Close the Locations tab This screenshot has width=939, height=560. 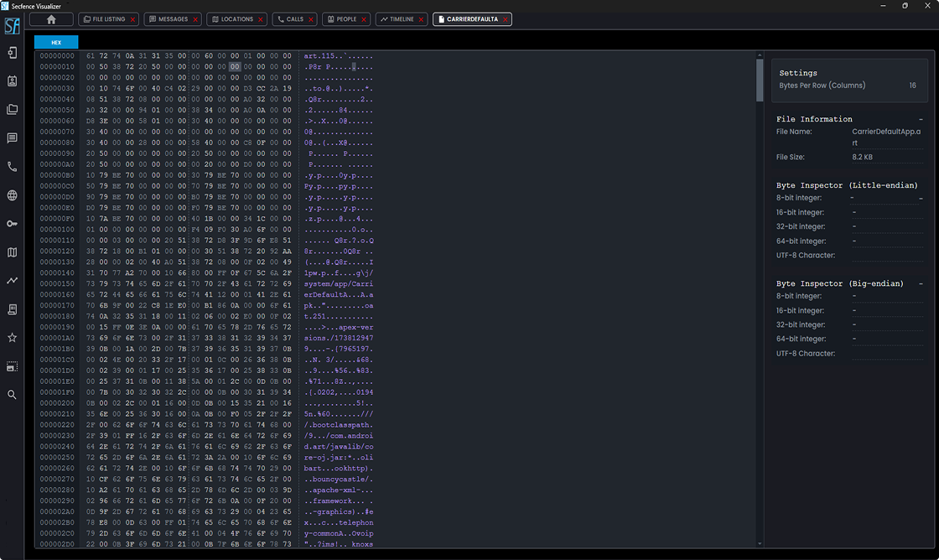261,19
